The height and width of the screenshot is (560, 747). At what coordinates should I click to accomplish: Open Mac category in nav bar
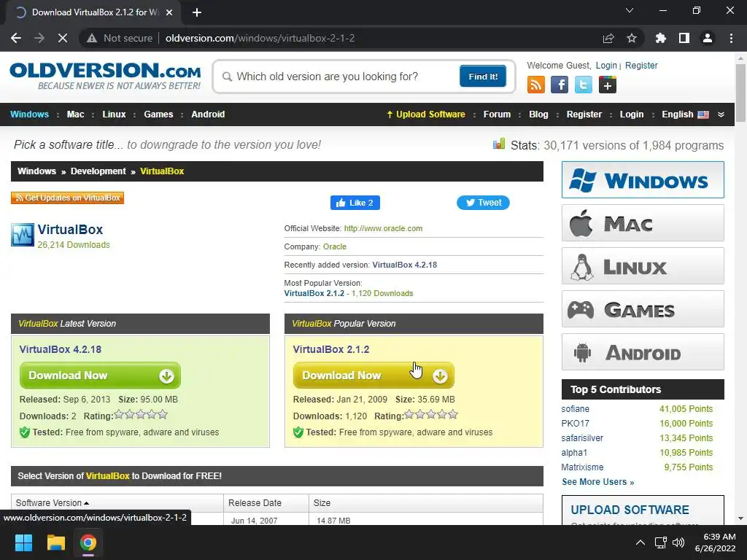pos(75,114)
